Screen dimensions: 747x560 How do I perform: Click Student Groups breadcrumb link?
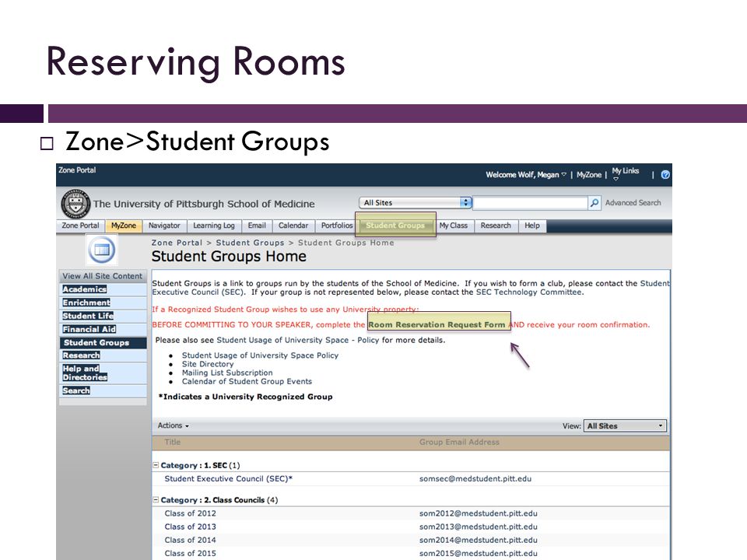pyautogui.click(x=250, y=243)
